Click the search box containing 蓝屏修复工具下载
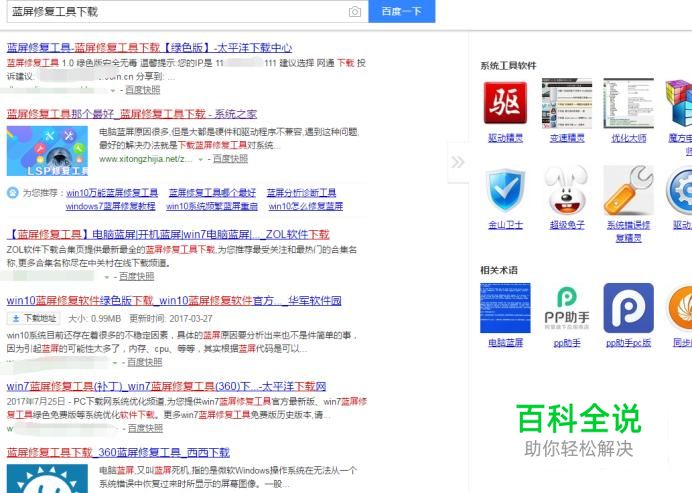 click(x=188, y=11)
